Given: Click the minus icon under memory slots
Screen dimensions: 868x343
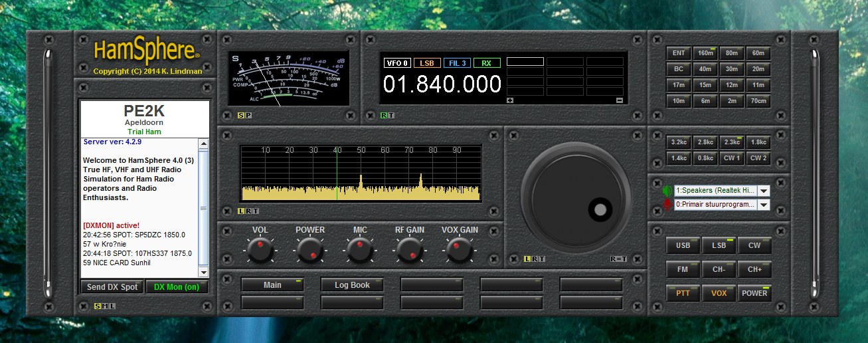Looking at the screenshot, I should coord(620,100).
